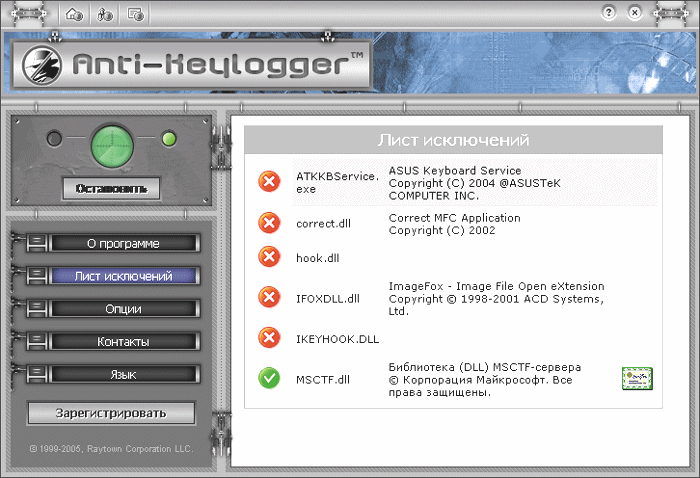Image resolution: width=700 pixels, height=478 pixels.
Task: Click the user/key toolbar icon
Action: tap(104, 14)
